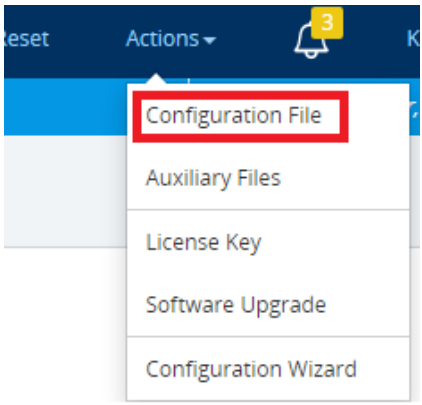Click the yellow badge showing 3
The width and height of the screenshot is (422, 405).
[x=327, y=23]
